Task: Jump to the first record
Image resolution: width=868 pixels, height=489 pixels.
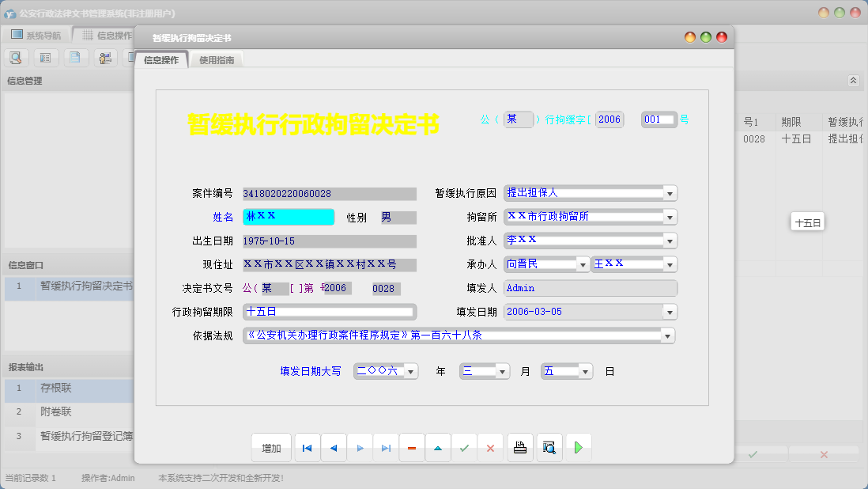Action: coord(307,447)
